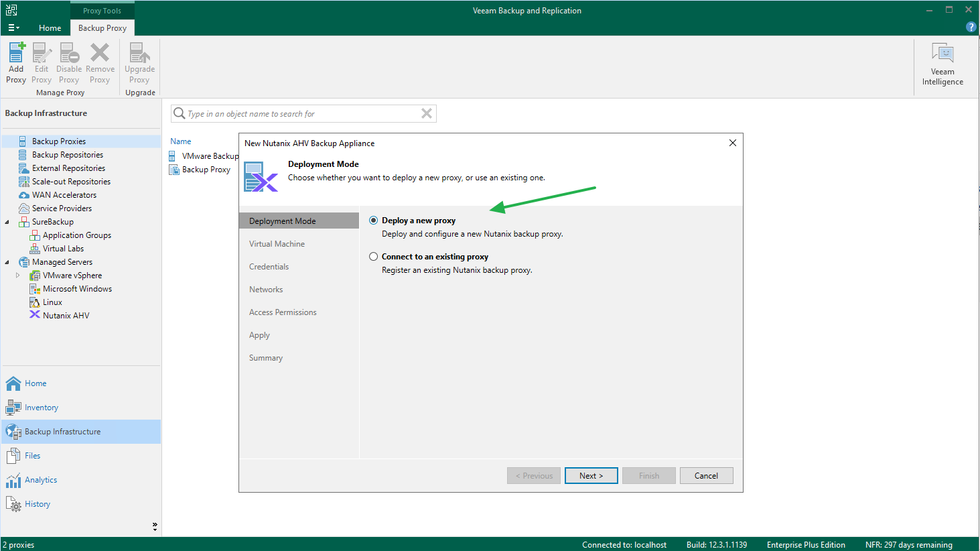Image resolution: width=980 pixels, height=551 pixels.
Task: Expand the VMware vSphere branch
Action: click(x=18, y=275)
